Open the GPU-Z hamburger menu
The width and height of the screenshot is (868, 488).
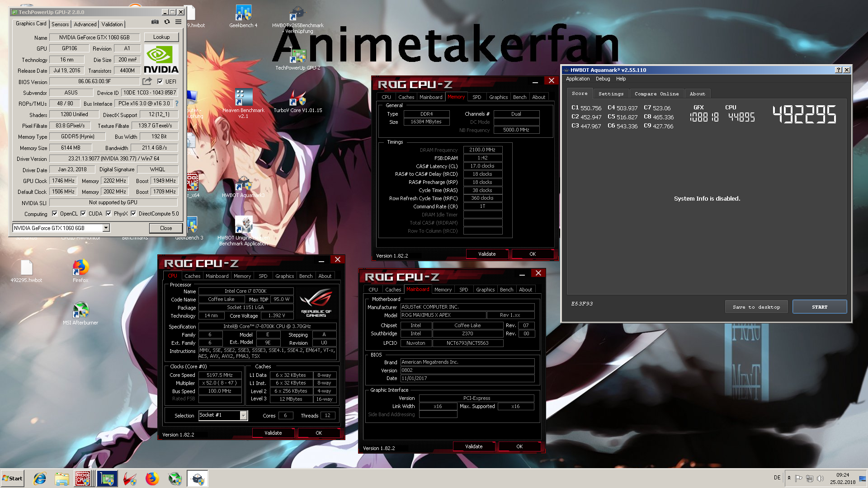click(179, 22)
